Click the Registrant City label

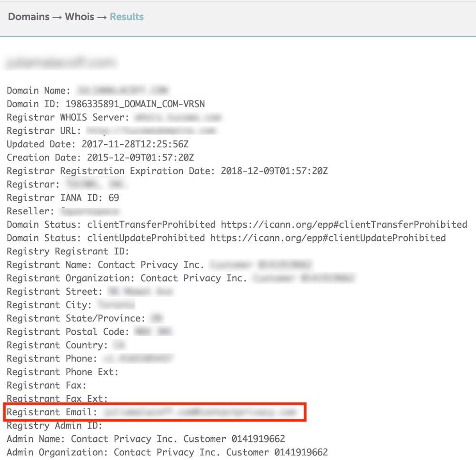[x=49, y=305]
